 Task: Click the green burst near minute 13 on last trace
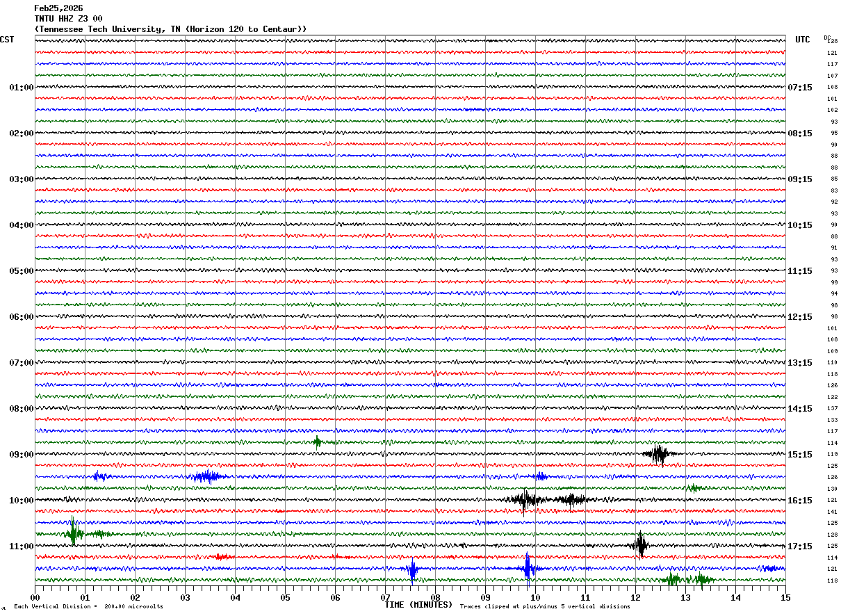pyautogui.click(x=671, y=579)
